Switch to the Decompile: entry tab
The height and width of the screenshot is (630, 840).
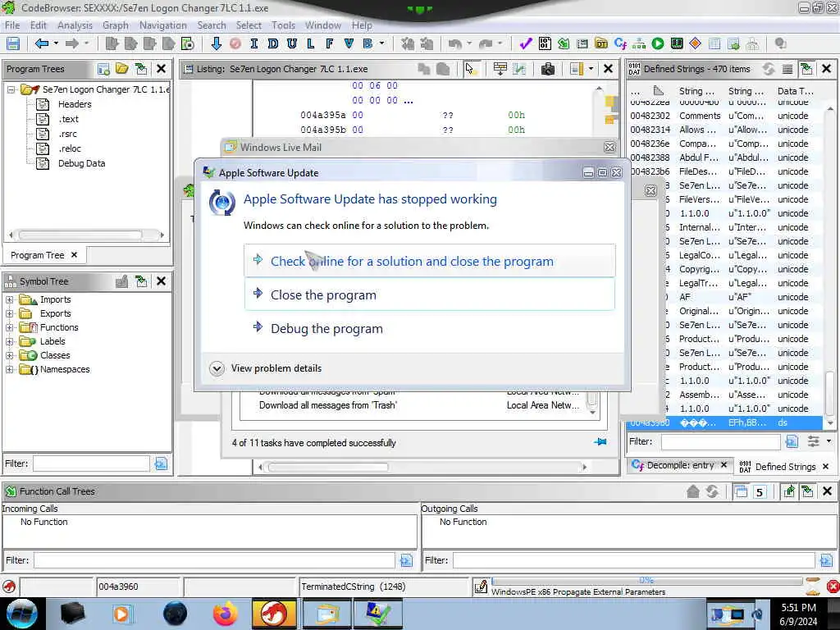[x=680, y=465]
